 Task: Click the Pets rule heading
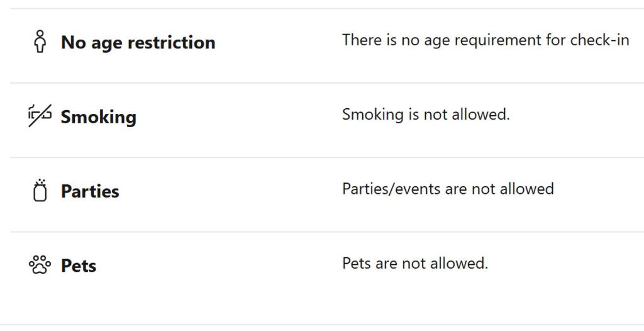pyautogui.click(x=79, y=266)
